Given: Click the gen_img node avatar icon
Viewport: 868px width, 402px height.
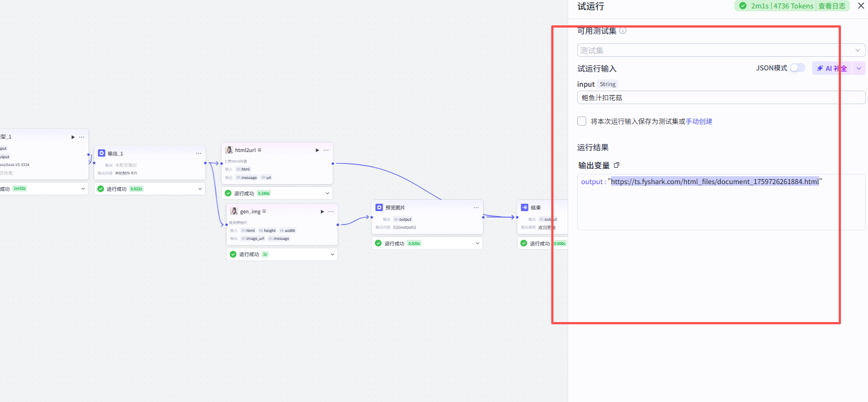Looking at the screenshot, I should pos(234,212).
